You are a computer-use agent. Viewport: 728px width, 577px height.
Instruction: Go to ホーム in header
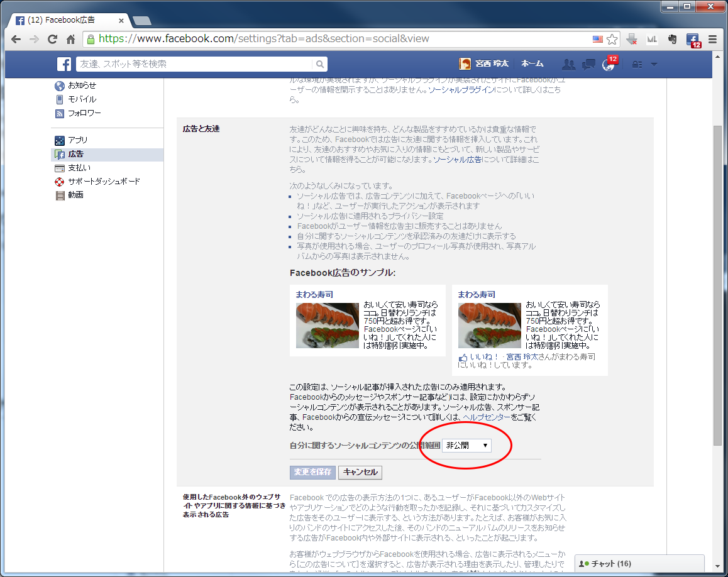click(x=532, y=63)
